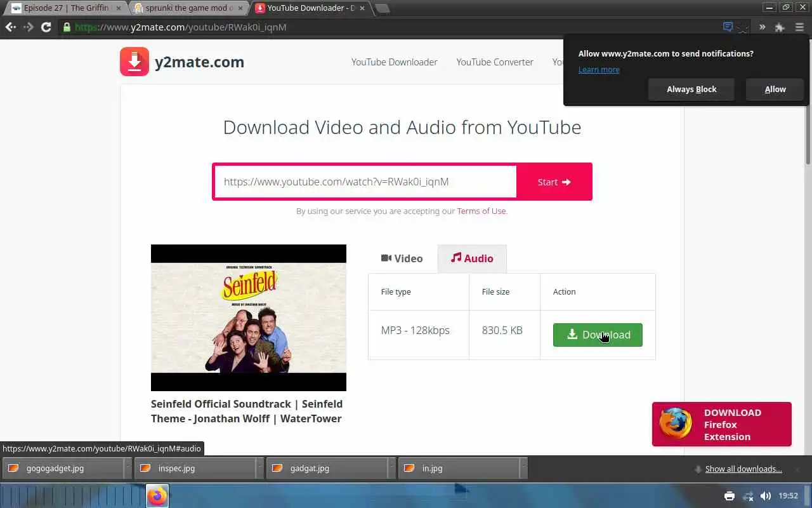Go back with the browser back arrow
The width and height of the screenshot is (812, 508).
11,27
